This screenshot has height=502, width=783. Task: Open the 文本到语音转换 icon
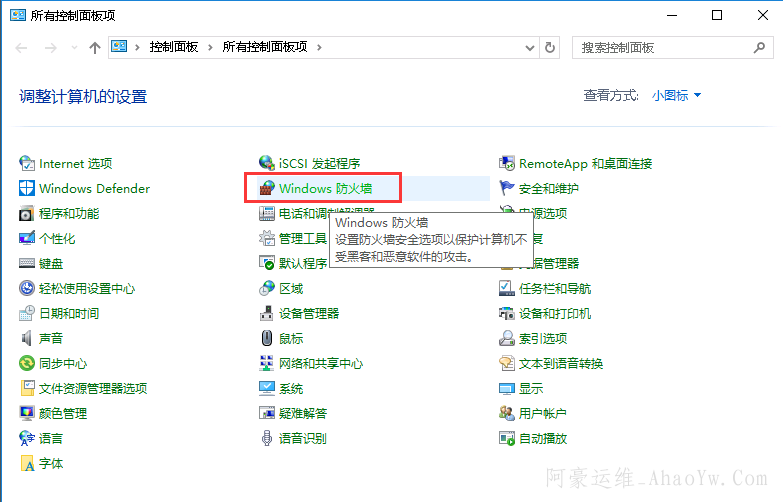[x=507, y=363]
